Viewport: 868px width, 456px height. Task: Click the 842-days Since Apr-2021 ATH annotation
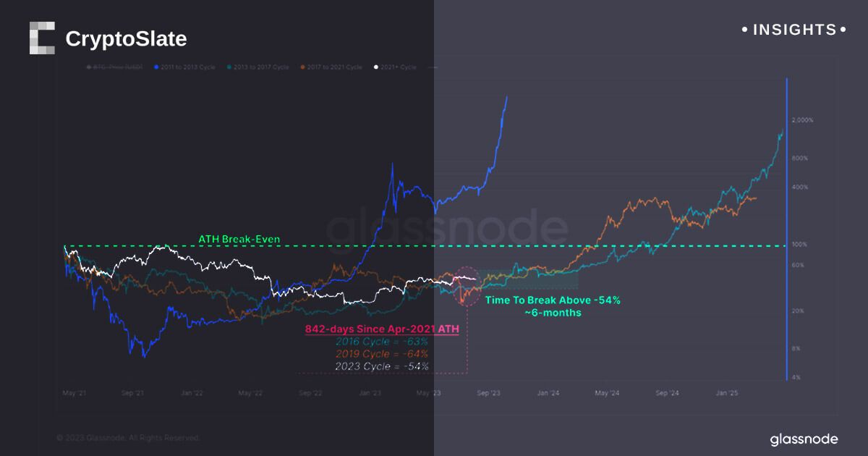tap(382, 329)
